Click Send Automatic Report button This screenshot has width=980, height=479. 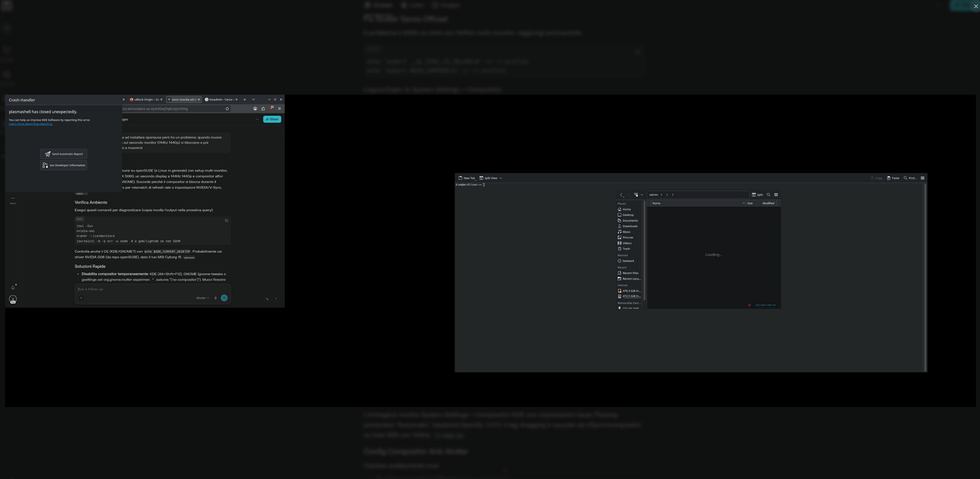(63, 154)
